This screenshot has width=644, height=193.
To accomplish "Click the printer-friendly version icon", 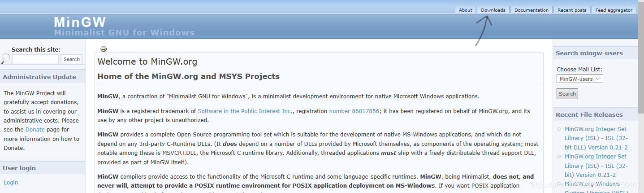I will coord(104,49).
